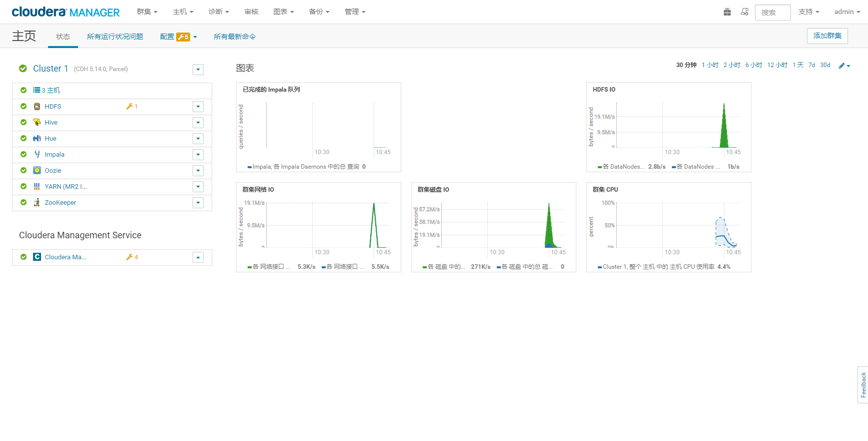Click the ZooKeeper service icon
This screenshot has height=441, width=868.
coord(37,202)
